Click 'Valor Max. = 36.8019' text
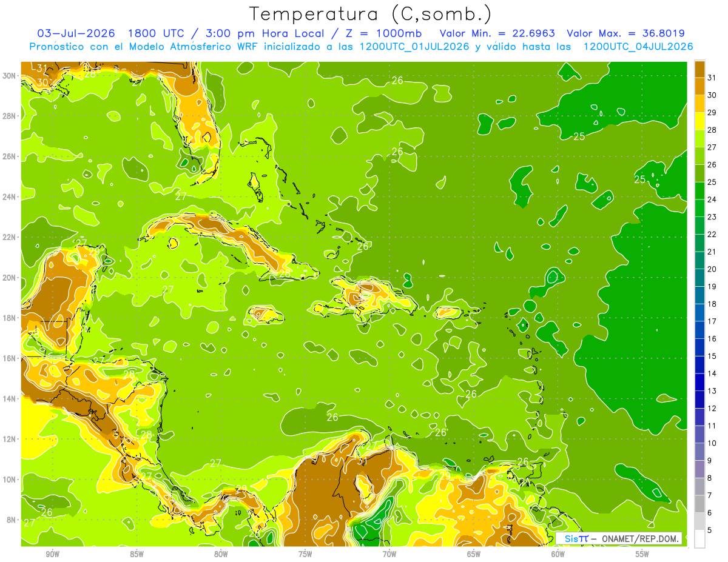728x562 pixels. tap(626, 33)
